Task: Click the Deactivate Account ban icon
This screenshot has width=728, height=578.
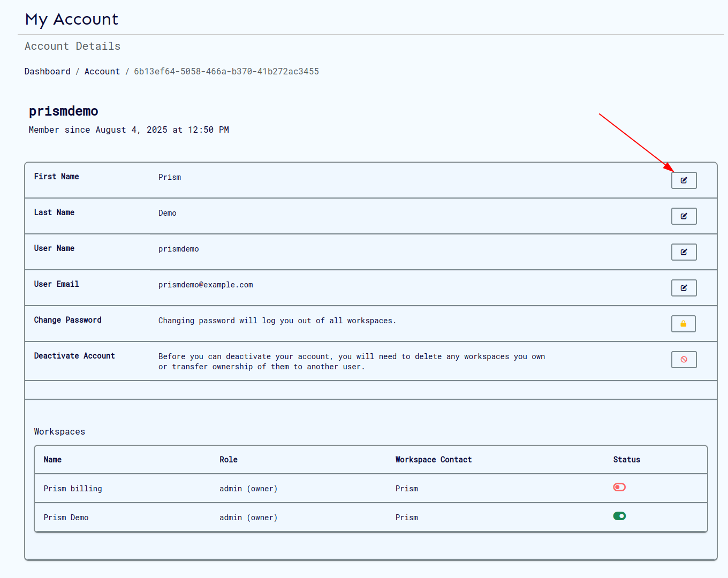Action: click(x=684, y=360)
